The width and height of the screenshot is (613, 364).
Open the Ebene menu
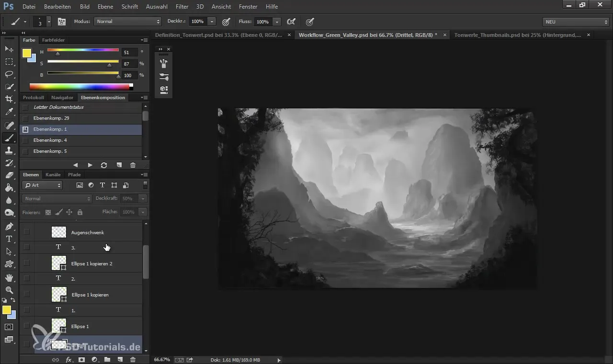105,7
